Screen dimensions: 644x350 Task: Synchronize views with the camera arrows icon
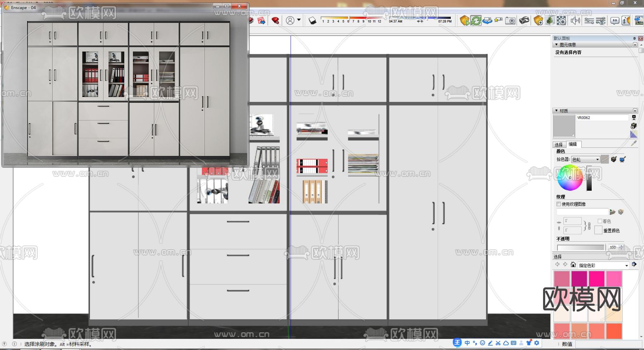pos(487,21)
